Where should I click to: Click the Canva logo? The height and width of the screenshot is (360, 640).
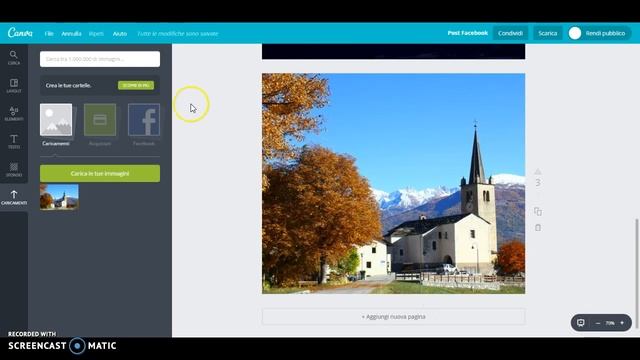pyautogui.click(x=20, y=33)
